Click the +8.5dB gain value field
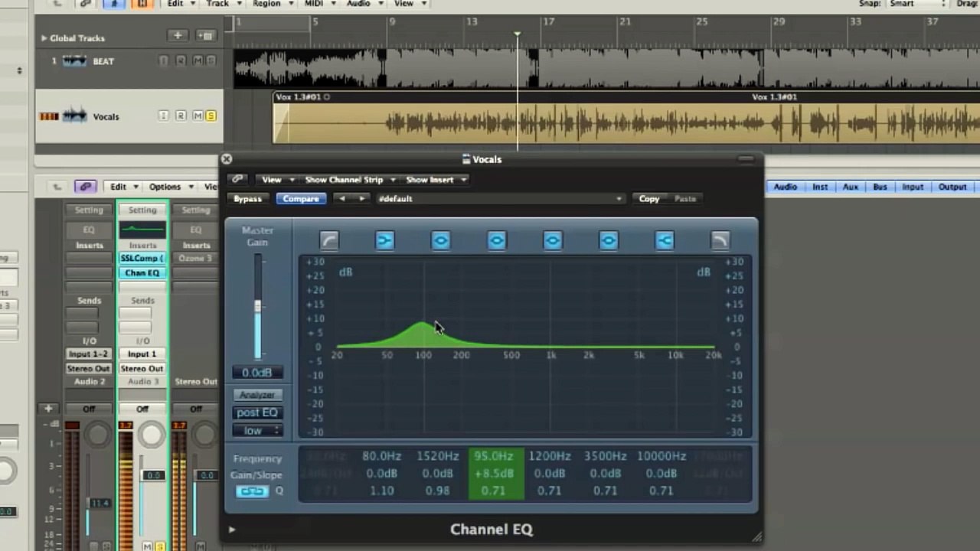Screen dimensions: 980x551 (x=494, y=474)
